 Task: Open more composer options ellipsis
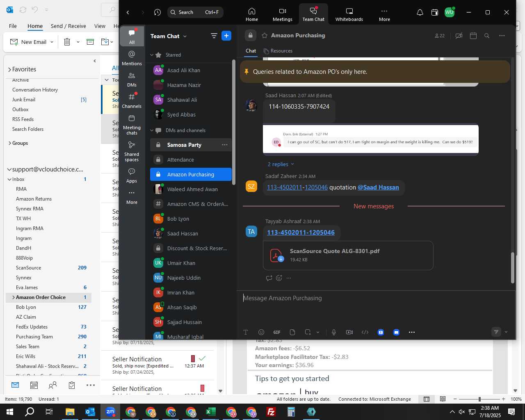pyautogui.click(x=412, y=332)
